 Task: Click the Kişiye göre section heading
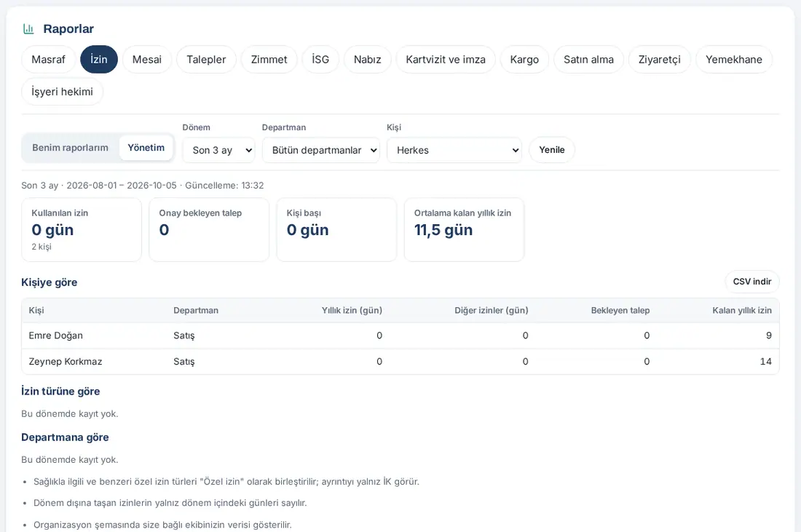[49, 282]
